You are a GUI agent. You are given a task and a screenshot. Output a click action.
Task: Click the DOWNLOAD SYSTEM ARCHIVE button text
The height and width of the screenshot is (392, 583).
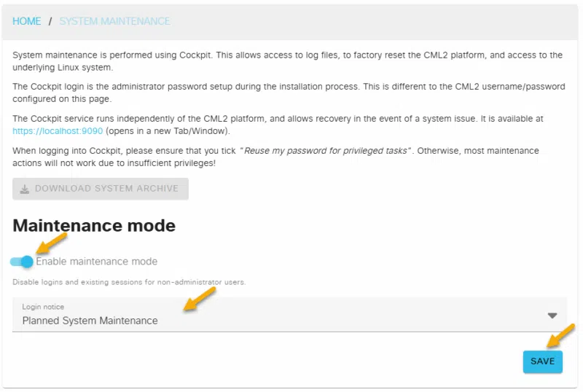106,189
